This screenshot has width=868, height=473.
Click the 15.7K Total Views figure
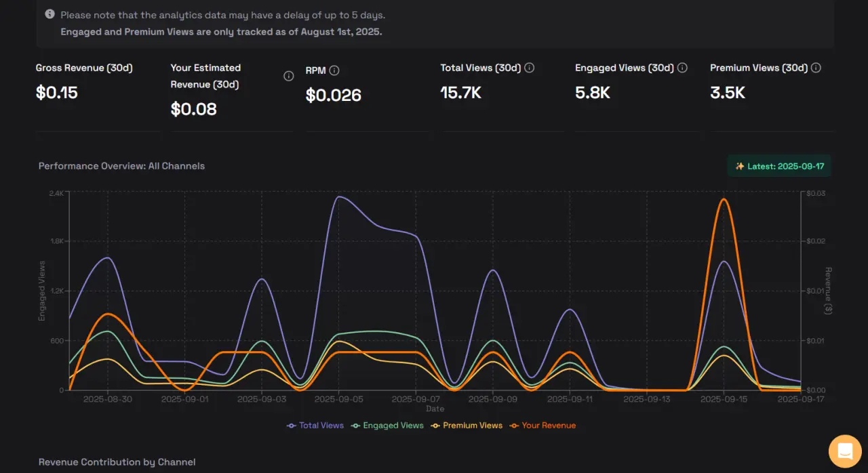pos(460,93)
